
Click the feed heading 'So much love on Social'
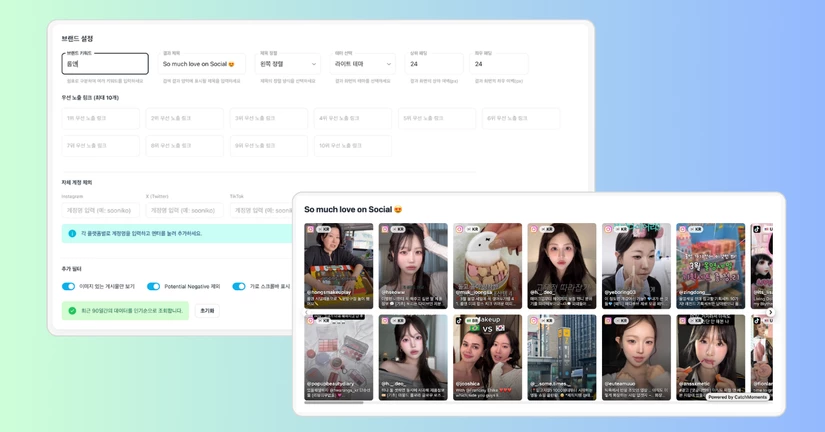[353, 209]
